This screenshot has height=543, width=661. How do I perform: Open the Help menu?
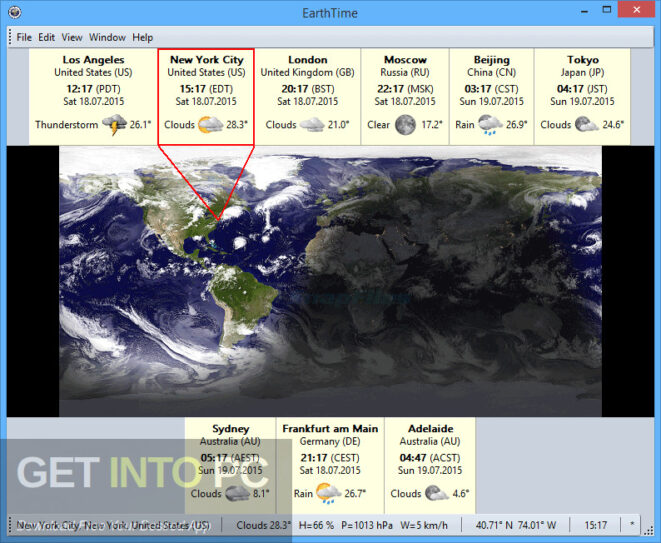(142, 38)
